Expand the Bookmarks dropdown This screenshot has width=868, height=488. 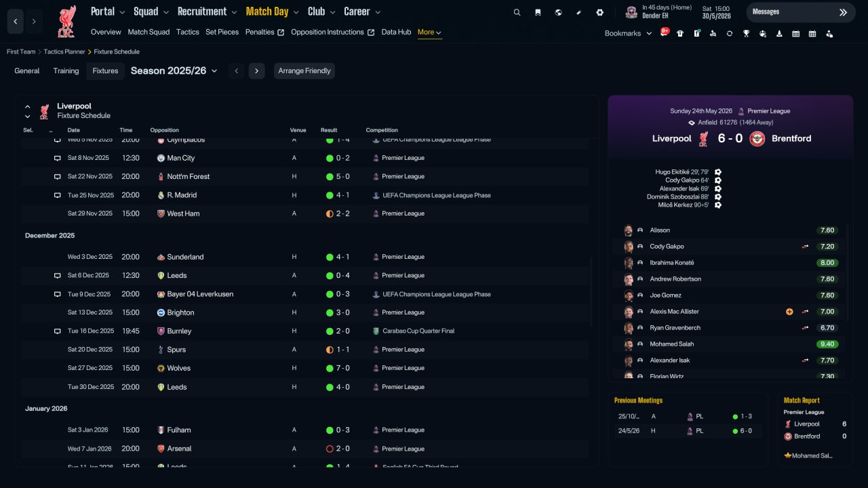coord(629,33)
